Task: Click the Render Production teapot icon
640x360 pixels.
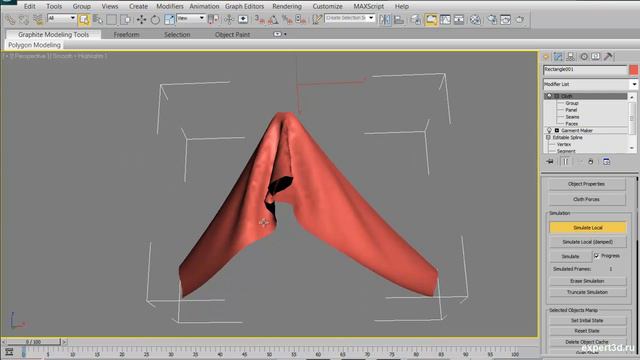Action: coord(520,19)
